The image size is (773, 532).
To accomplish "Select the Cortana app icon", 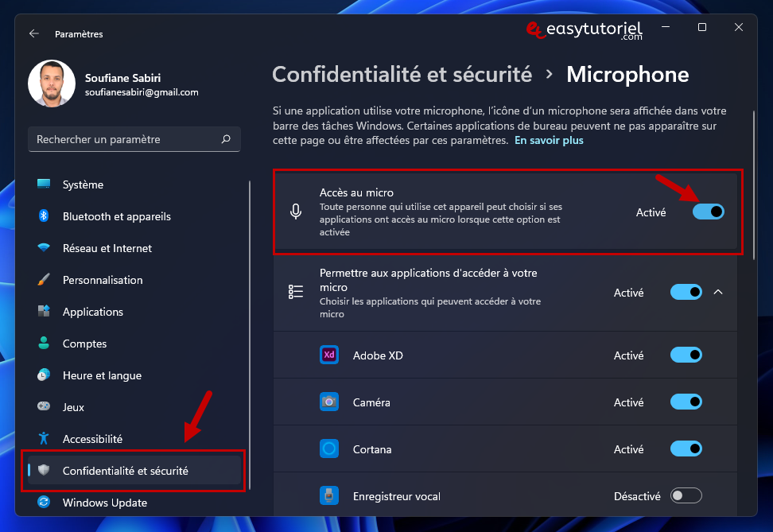I will (x=328, y=449).
